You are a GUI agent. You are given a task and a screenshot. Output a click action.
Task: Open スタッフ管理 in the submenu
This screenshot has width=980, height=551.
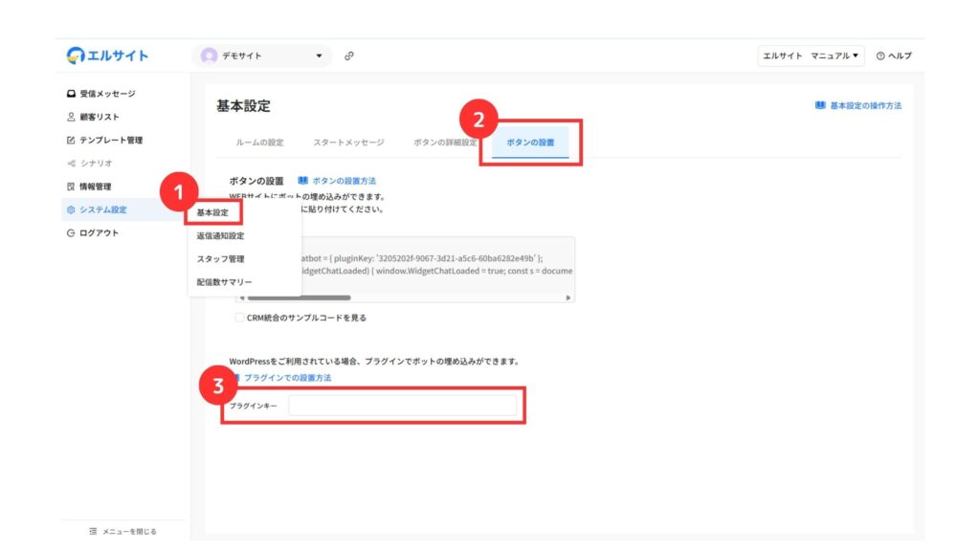tap(220, 258)
